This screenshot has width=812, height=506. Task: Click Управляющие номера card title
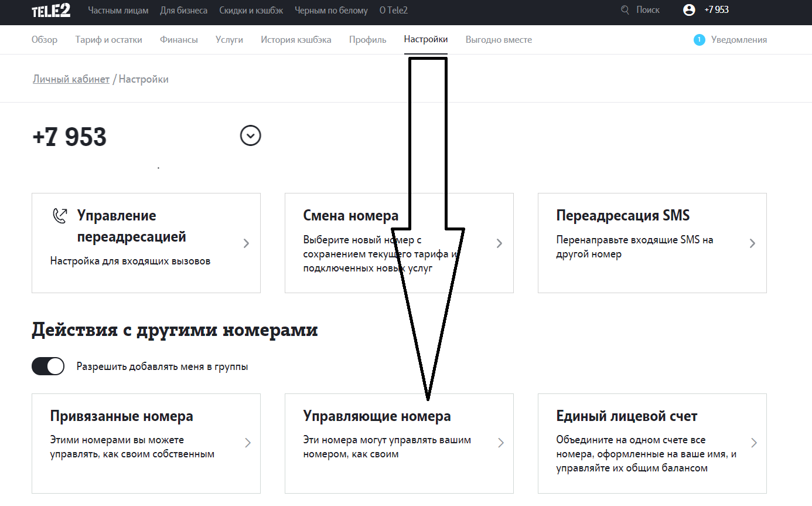[x=377, y=416]
